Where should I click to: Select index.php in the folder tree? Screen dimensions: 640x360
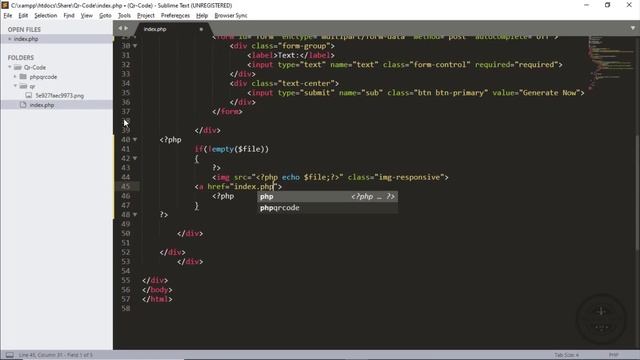pos(42,105)
